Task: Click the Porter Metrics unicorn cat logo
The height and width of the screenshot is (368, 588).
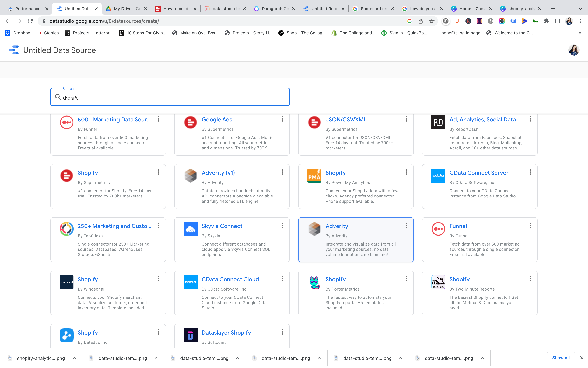Action: (314, 282)
